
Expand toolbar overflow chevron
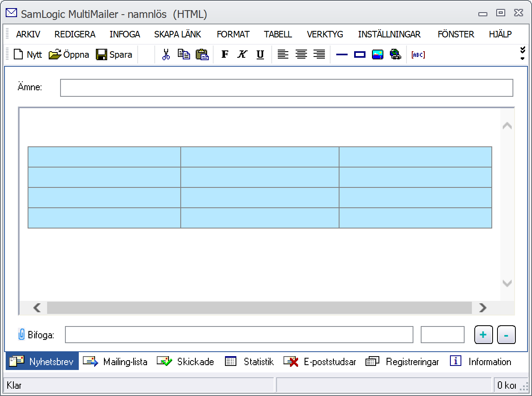point(523,53)
